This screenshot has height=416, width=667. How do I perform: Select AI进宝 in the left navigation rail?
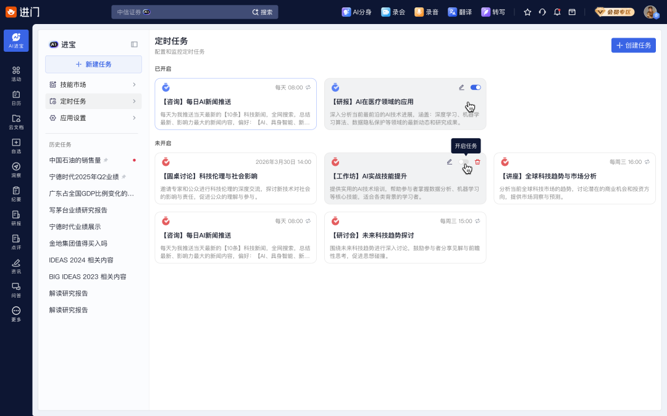tap(16, 40)
